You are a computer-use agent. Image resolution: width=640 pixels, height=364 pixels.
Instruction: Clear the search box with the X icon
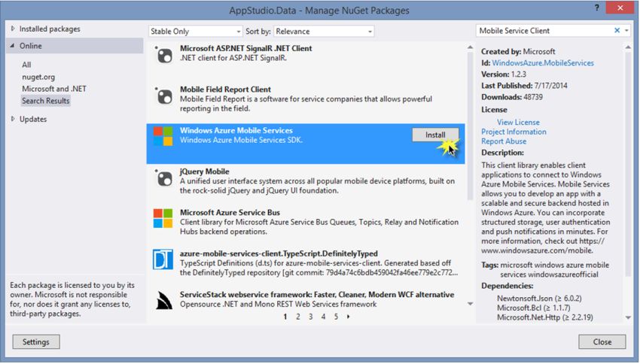[617, 31]
